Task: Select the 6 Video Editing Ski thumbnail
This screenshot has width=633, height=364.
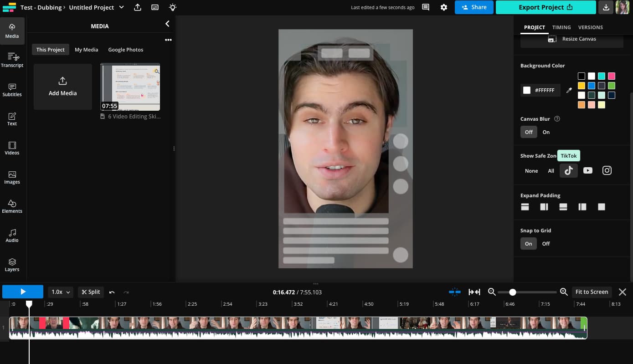Action: click(130, 87)
